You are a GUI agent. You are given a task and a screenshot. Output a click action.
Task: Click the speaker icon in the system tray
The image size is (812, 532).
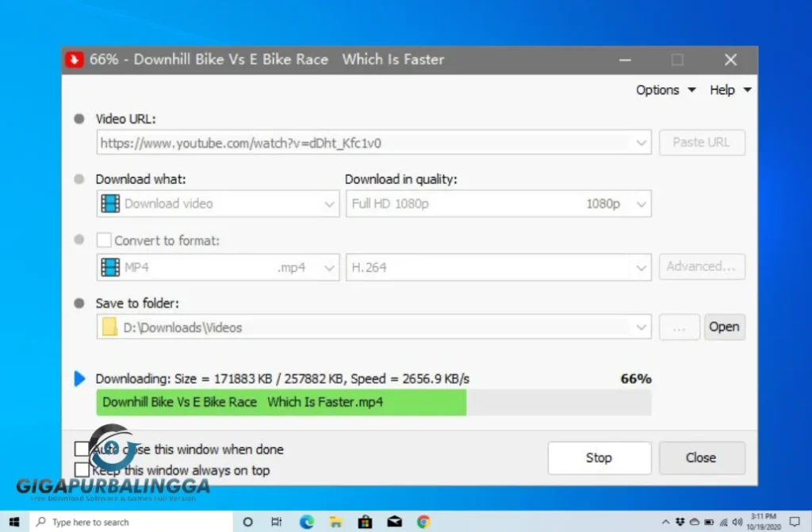pyautogui.click(x=737, y=522)
